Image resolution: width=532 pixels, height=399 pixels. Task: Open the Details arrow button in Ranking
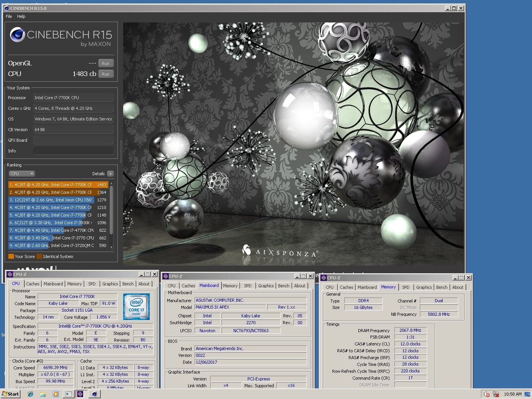(111, 174)
